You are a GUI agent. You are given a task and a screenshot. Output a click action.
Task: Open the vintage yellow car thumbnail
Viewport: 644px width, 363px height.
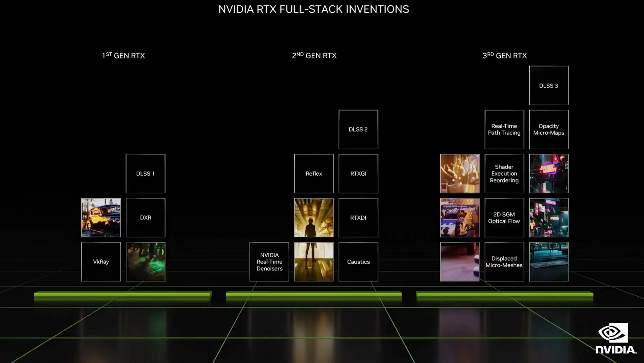point(101,218)
